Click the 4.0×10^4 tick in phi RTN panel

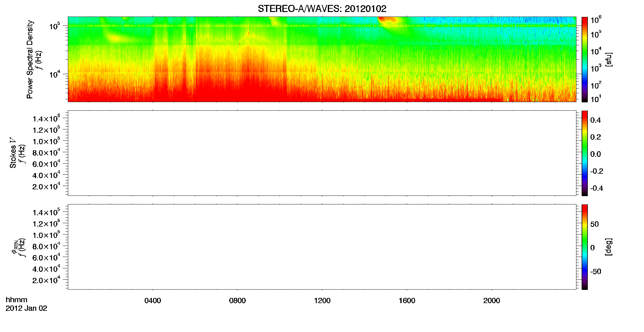[46, 269]
